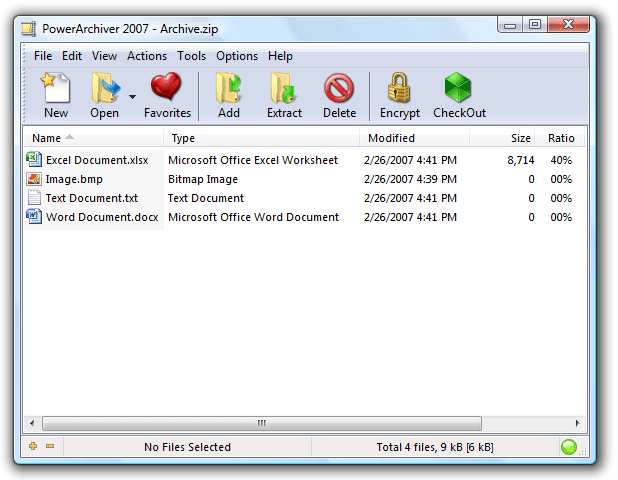
Task: Click the Word icon for Word Document.docx
Action: coord(34,216)
